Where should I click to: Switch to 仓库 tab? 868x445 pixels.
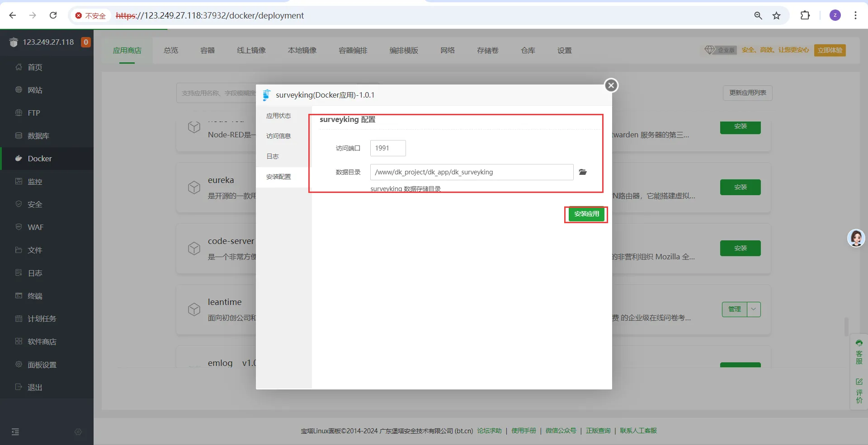528,50
